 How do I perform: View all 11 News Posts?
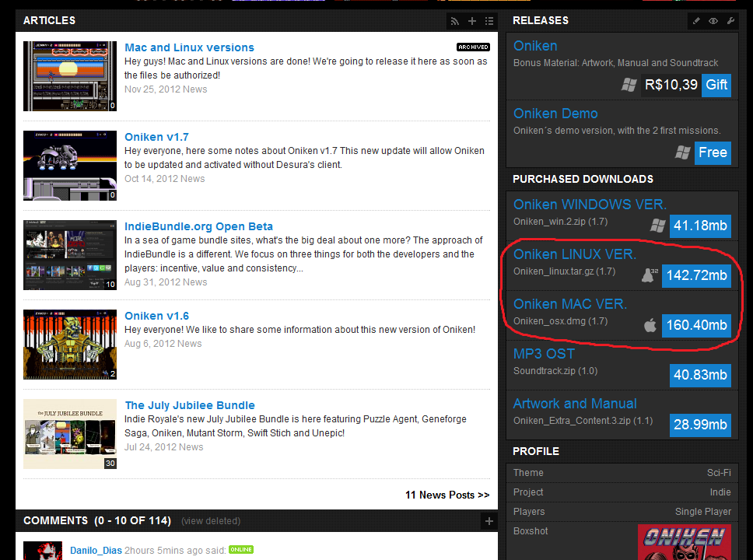click(x=447, y=495)
